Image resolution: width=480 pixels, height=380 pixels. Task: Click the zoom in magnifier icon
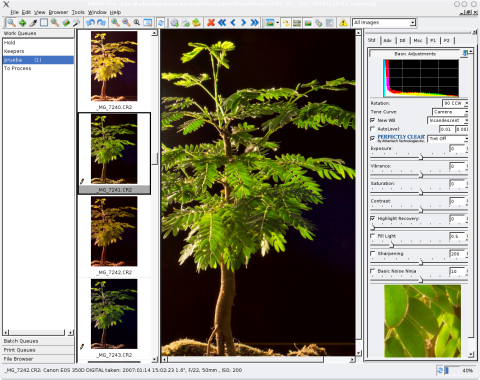(x=115, y=23)
